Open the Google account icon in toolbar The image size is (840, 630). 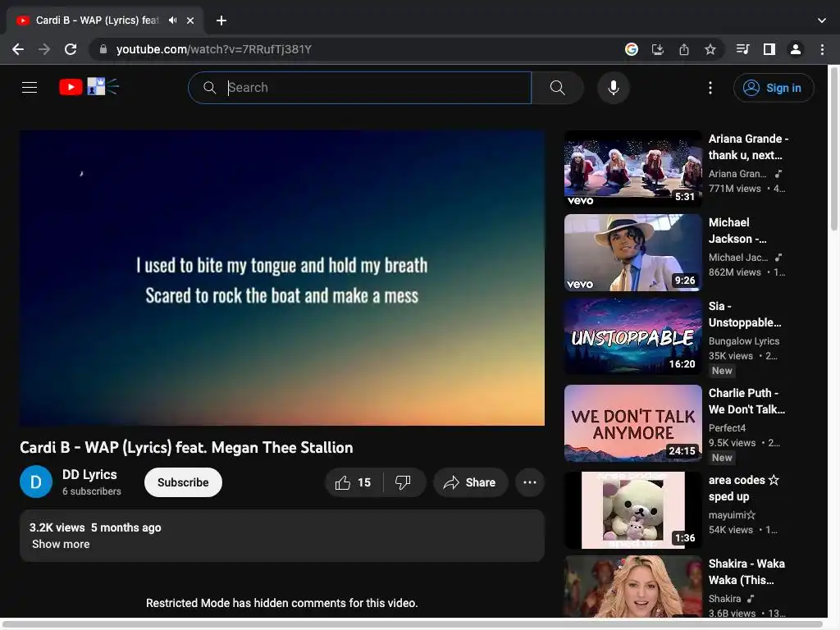632,49
